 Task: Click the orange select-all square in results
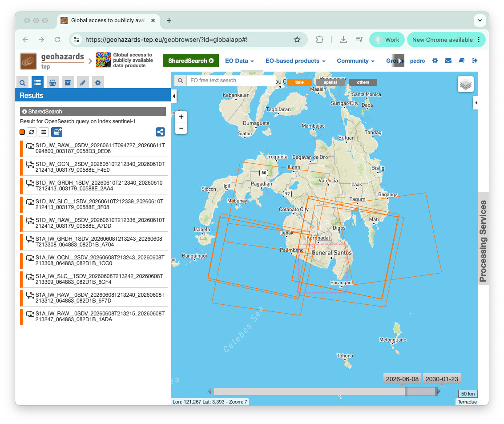pyautogui.click(x=22, y=132)
